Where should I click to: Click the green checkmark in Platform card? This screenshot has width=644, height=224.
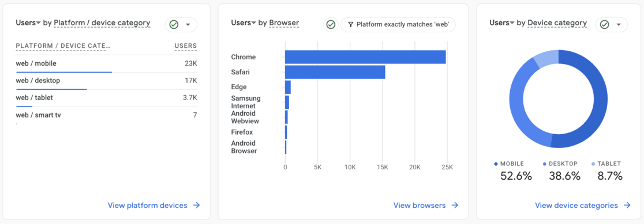(174, 25)
